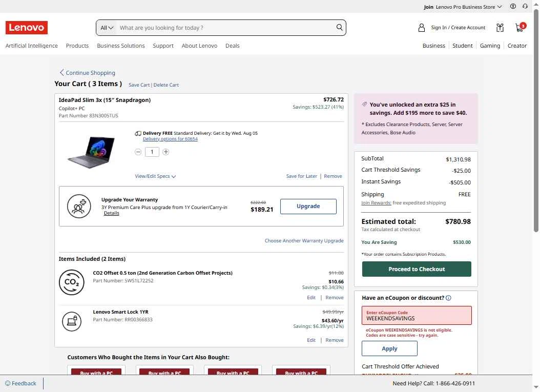Edit the Lenovo Smart Lock item
The width and height of the screenshot is (540, 392).
[311, 340]
